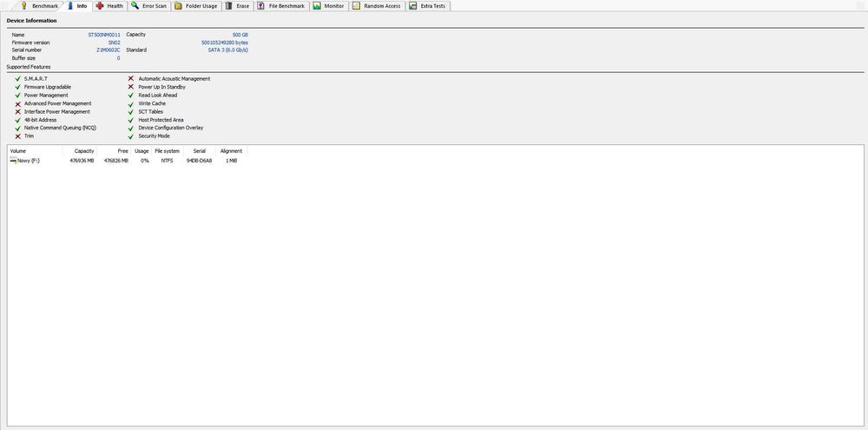Click the Device Configuration Overlay label

click(x=171, y=128)
